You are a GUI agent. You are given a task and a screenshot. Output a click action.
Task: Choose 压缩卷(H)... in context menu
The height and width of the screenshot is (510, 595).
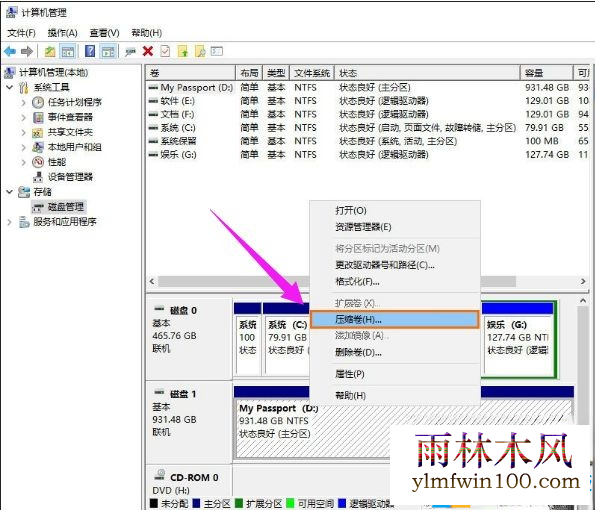pos(395,320)
